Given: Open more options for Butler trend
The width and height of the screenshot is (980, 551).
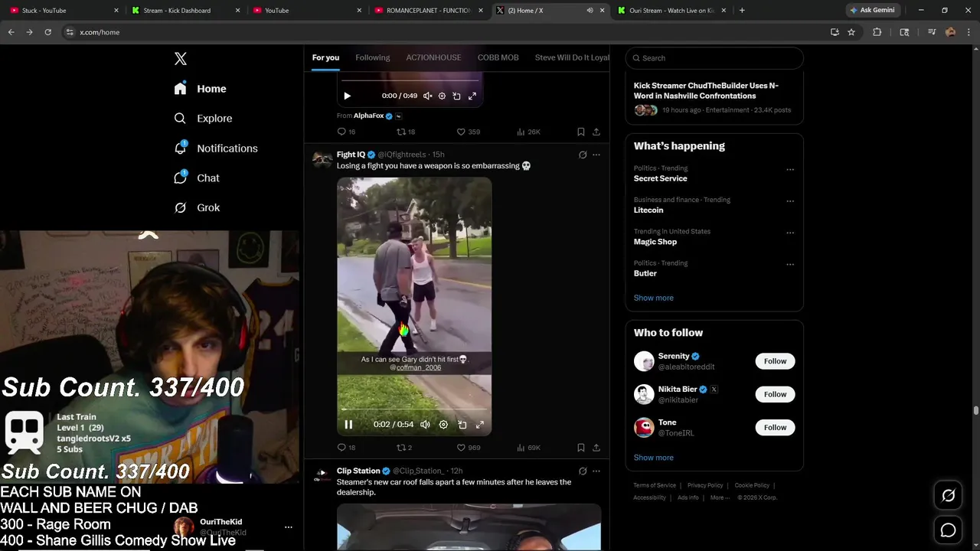Looking at the screenshot, I should point(790,265).
